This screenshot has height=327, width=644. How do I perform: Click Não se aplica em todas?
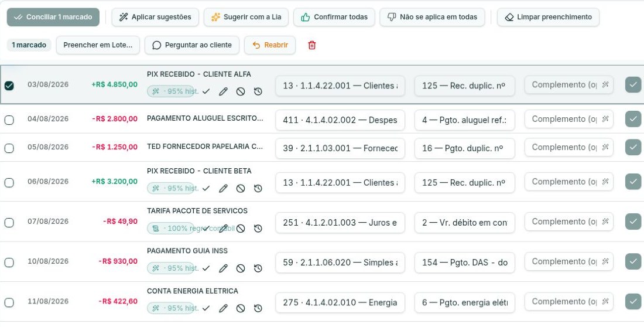(432, 17)
